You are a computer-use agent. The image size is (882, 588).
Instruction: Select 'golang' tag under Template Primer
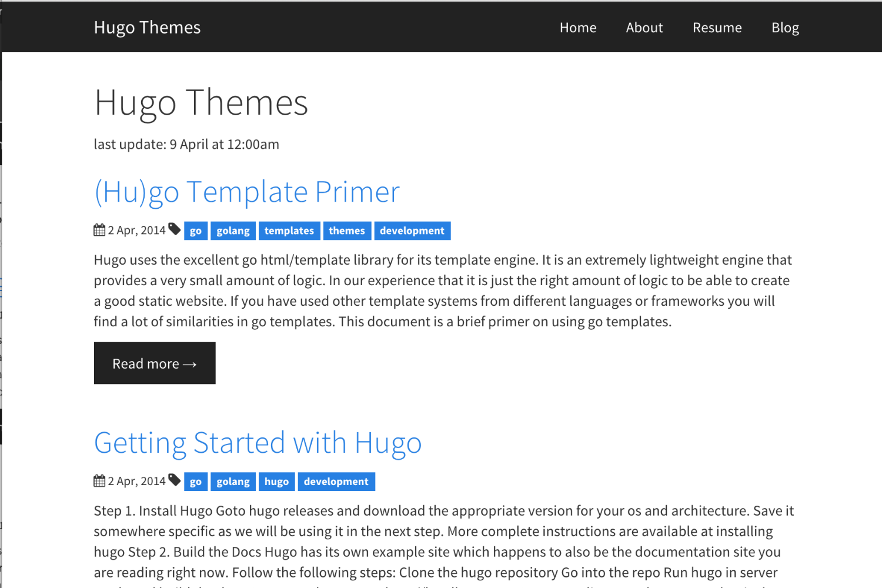tap(233, 231)
